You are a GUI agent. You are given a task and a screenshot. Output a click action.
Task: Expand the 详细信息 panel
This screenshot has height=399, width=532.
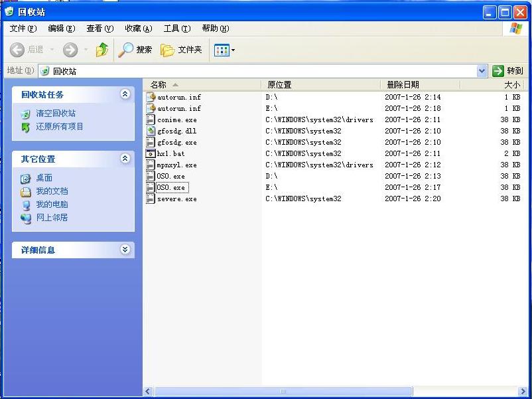point(125,249)
